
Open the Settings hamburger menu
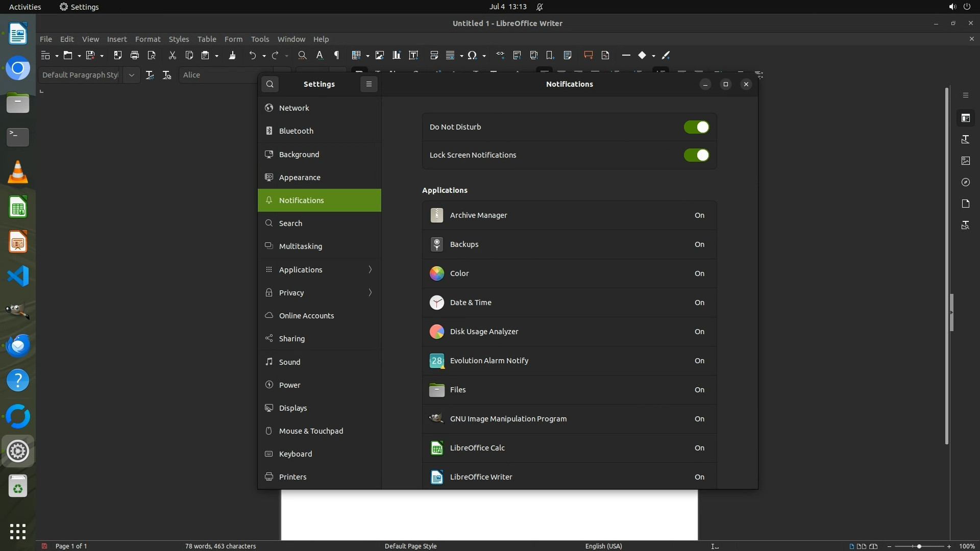click(x=369, y=84)
